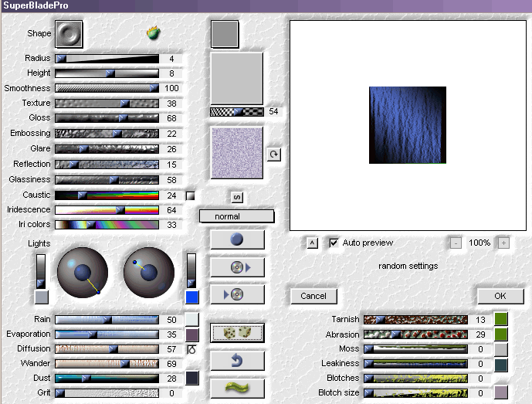Viewport: 532px width, 404px height.
Task: Open the Shape bevel profile picker
Action: pyautogui.click(x=69, y=34)
